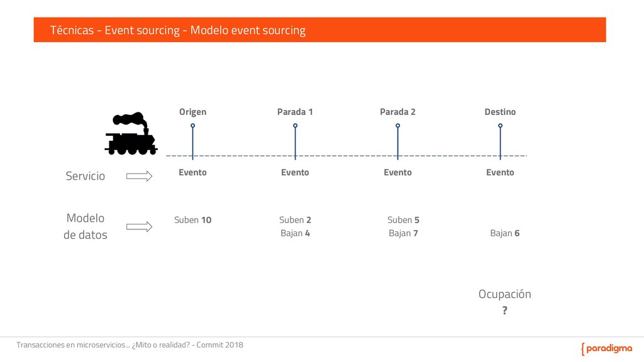Click the orange slide title banner
The height and width of the screenshot is (362, 644).
pos(319,30)
